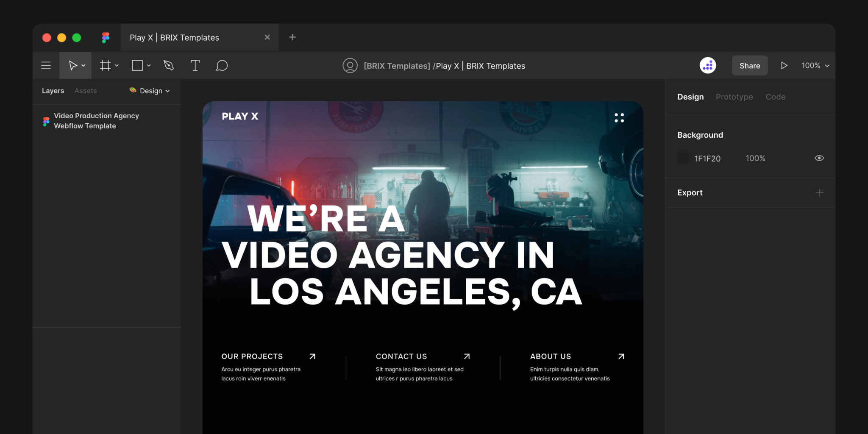Click the Share button
Viewport: 868px width, 434px height.
click(750, 65)
